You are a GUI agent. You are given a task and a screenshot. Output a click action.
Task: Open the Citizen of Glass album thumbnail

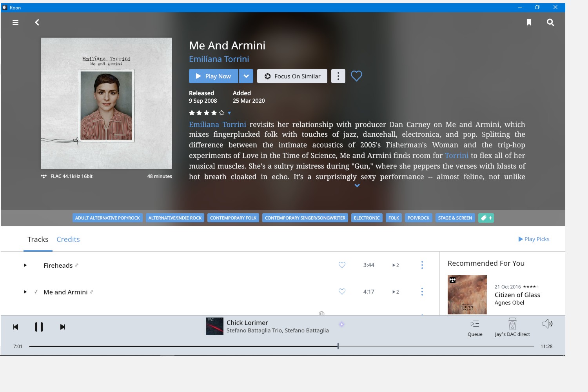[x=467, y=295]
